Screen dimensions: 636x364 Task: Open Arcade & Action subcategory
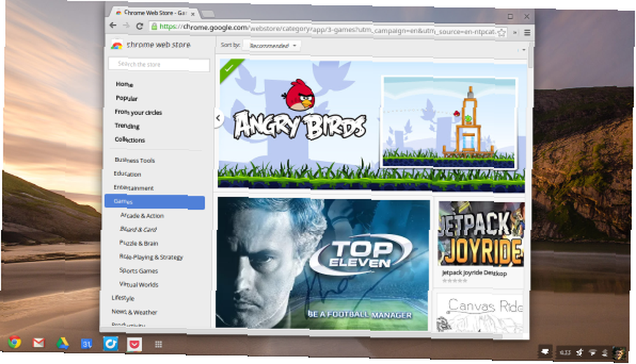[142, 215]
